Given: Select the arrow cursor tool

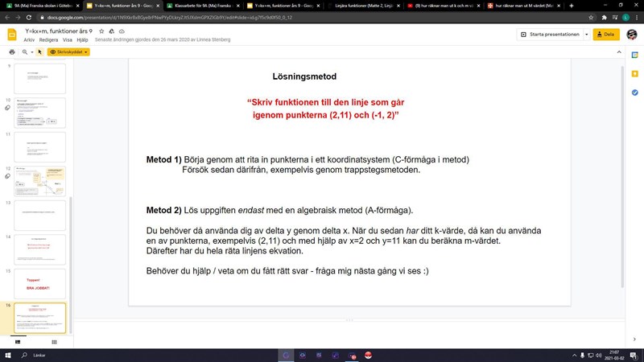Looking at the screenshot, I should [x=39, y=51].
